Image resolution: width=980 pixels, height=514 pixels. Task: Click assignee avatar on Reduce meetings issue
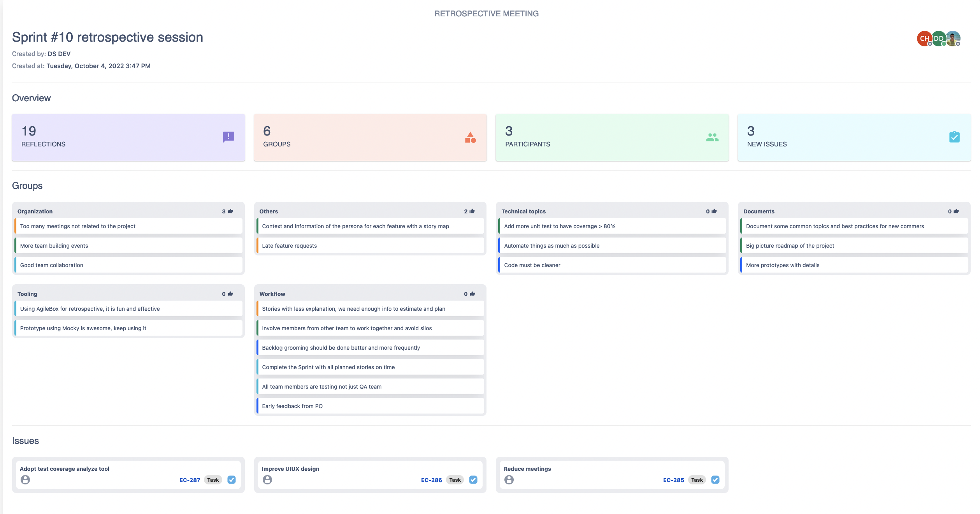point(509,480)
